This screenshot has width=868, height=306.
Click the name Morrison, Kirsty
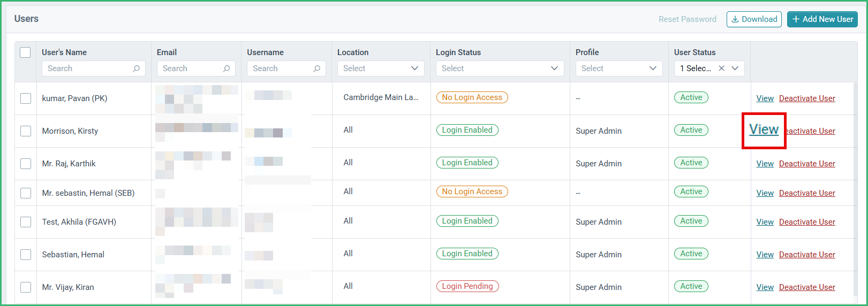(x=70, y=131)
